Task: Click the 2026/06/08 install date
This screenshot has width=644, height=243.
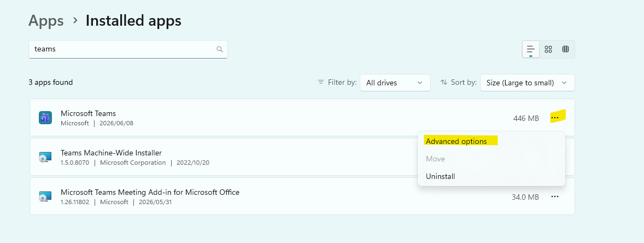Action: click(x=116, y=123)
